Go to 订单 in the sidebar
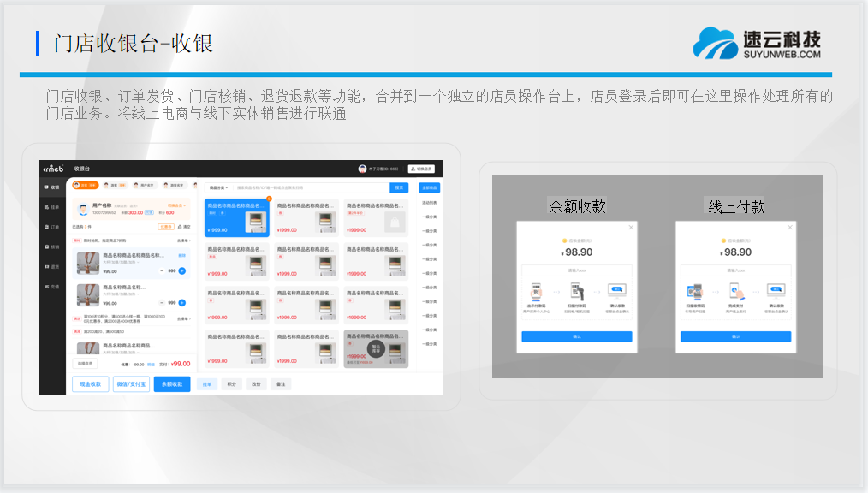The width and height of the screenshot is (868, 493). click(x=52, y=227)
